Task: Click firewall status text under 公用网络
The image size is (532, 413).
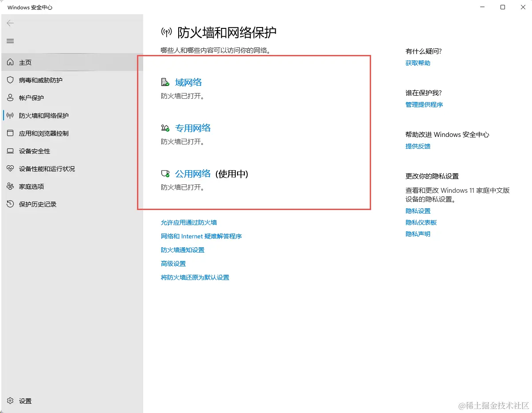Action: (x=183, y=187)
